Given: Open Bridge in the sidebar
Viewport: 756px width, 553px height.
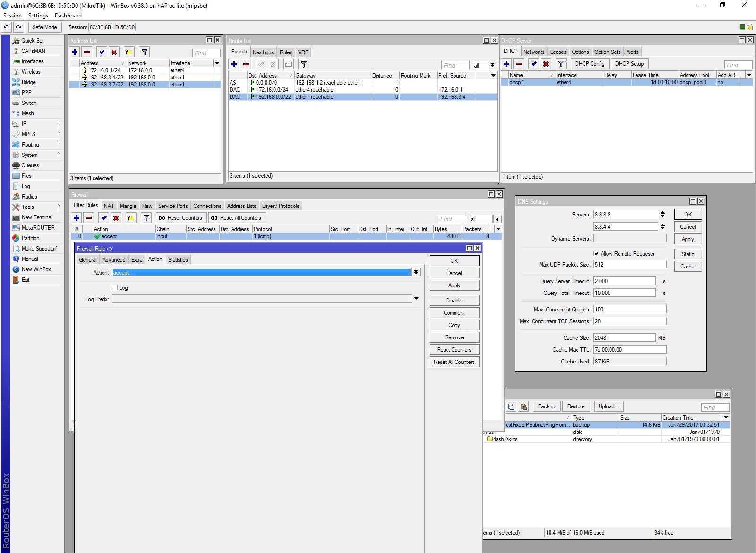Looking at the screenshot, I should pos(28,82).
